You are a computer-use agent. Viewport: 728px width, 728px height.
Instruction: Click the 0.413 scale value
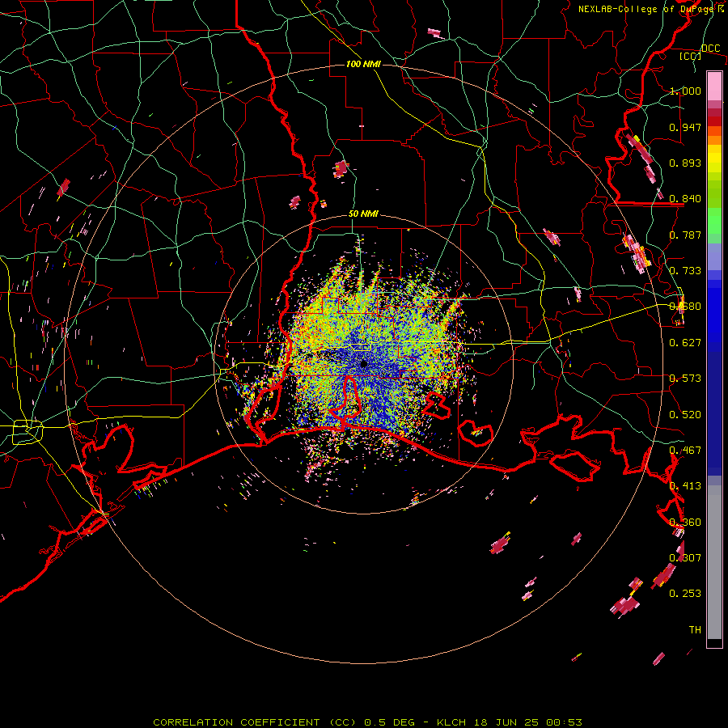point(685,486)
